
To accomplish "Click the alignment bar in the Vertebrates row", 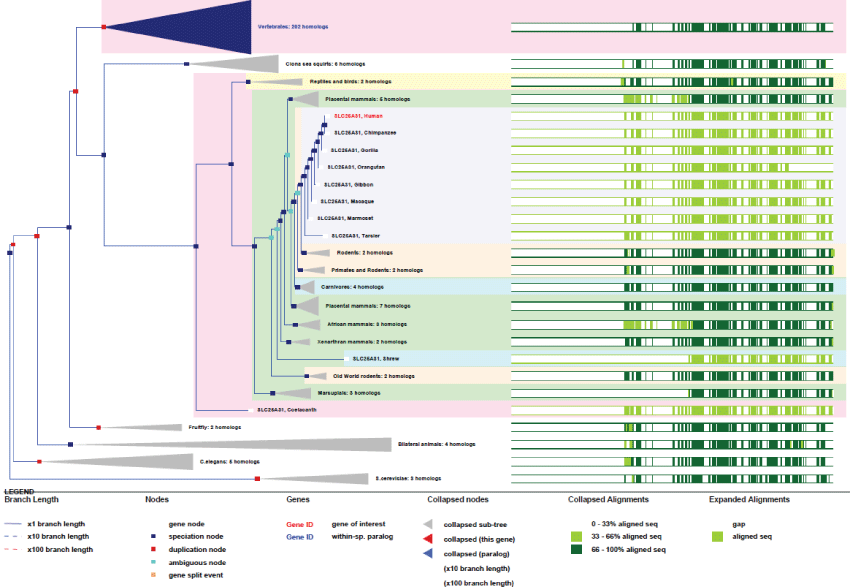I will click(x=671, y=27).
